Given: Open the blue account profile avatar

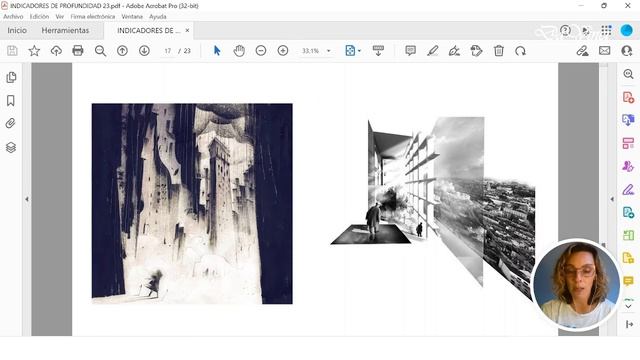Looking at the screenshot, I should point(627,31).
